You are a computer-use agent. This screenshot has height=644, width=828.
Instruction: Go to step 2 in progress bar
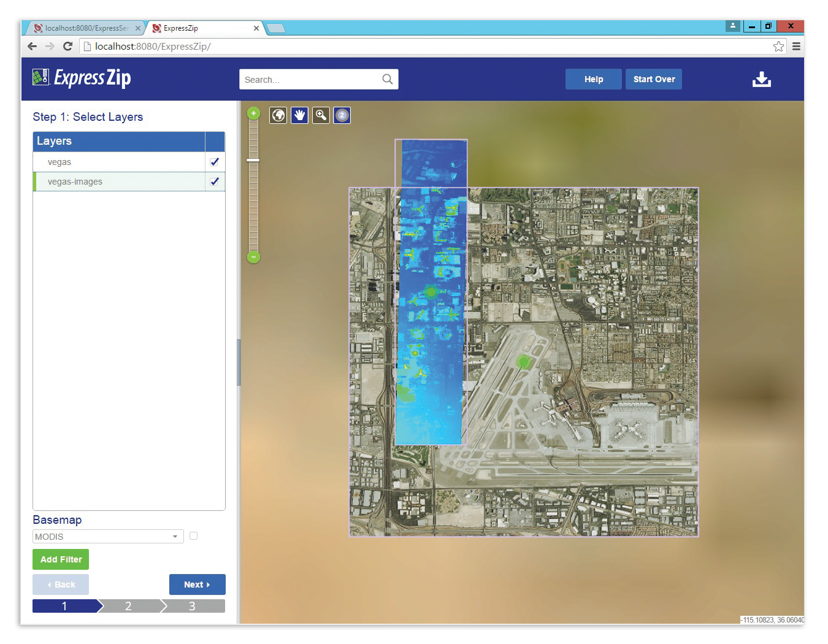[x=129, y=606]
